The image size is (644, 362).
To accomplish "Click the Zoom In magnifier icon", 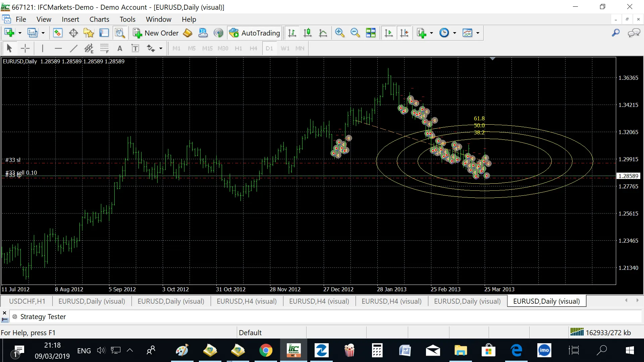I will tap(339, 33).
